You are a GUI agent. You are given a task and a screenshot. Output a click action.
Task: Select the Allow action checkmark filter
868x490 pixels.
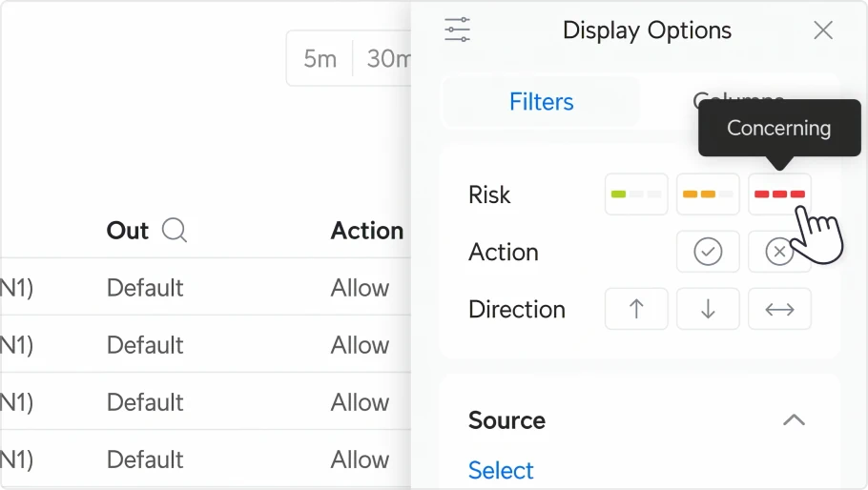pyautogui.click(x=708, y=252)
